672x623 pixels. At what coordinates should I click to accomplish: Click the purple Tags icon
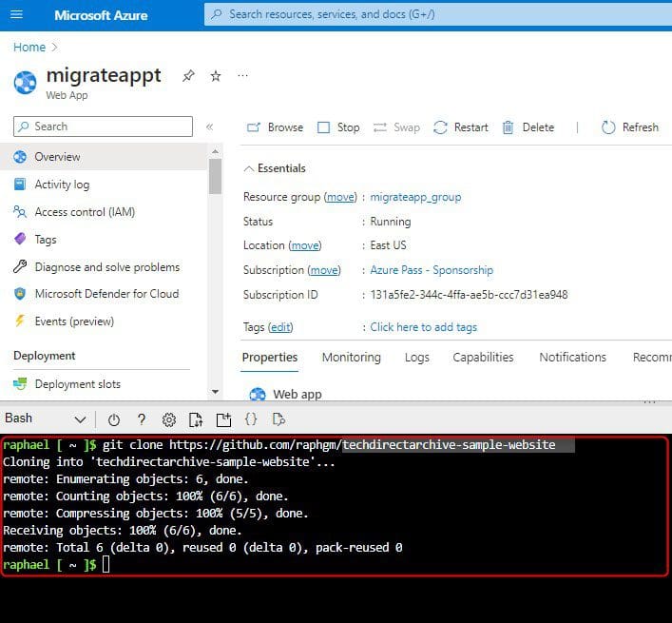pyautogui.click(x=20, y=239)
